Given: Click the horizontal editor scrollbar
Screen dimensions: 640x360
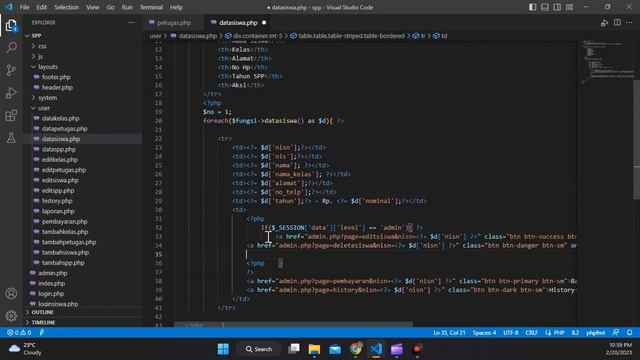Looking at the screenshot, I should [293, 324].
